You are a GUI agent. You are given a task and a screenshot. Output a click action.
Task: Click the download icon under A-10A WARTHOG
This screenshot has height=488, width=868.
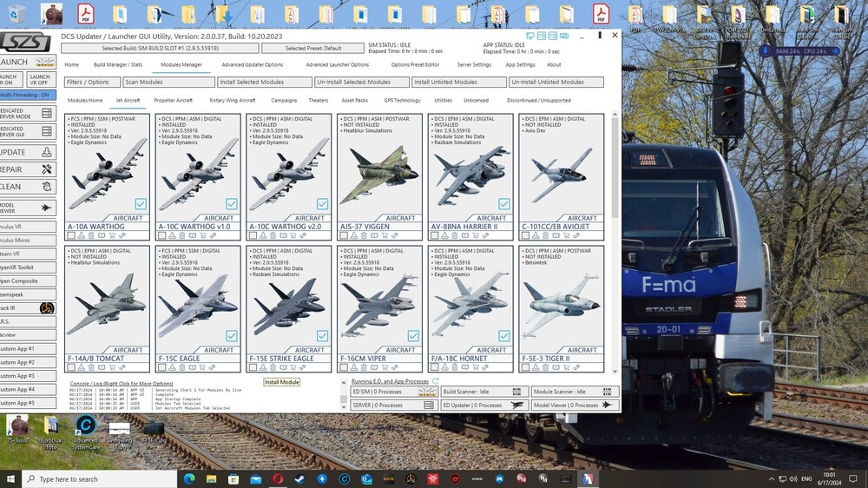(x=81, y=235)
